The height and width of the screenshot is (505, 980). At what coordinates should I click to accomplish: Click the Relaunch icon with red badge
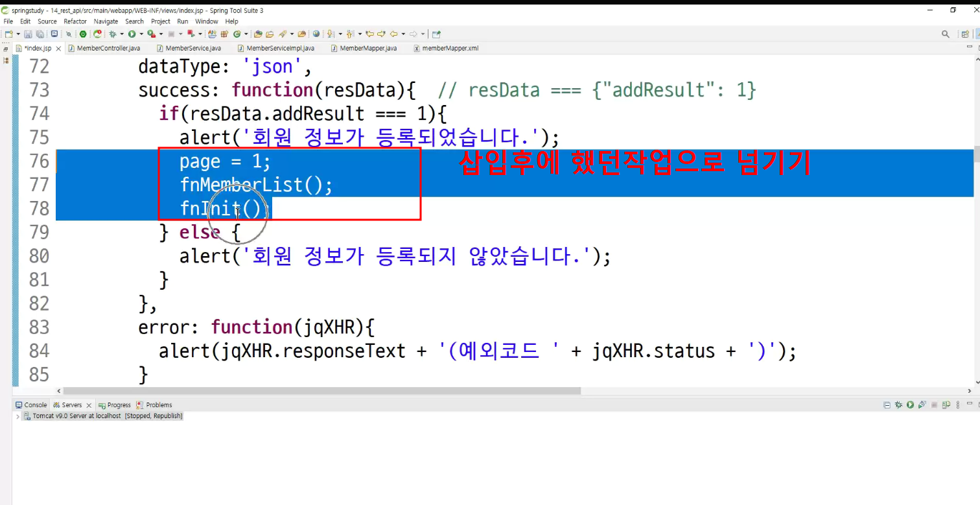tap(97, 34)
